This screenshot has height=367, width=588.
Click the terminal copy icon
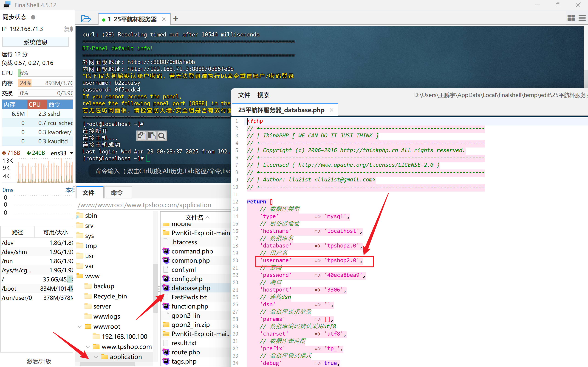[x=142, y=136]
